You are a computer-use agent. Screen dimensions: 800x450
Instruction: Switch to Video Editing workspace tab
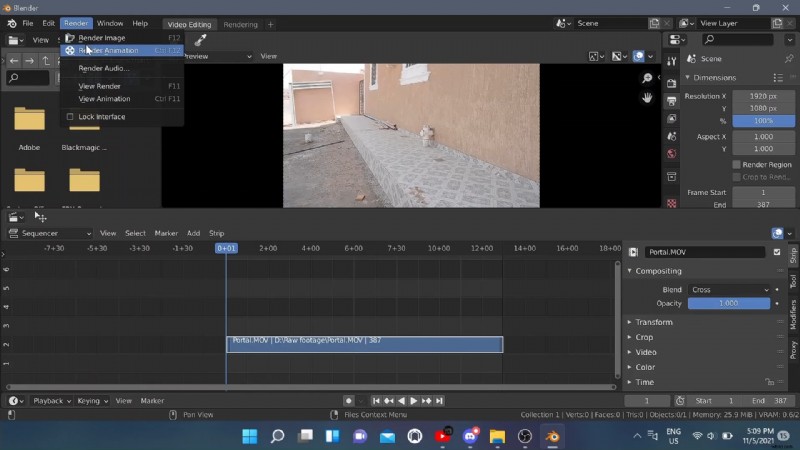coord(189,24)
